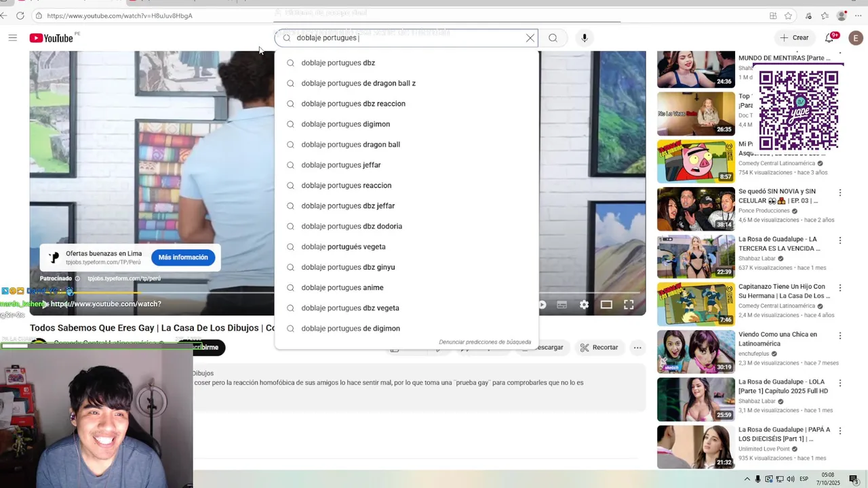Select suggestion doblaje portugues dragon ball
The image size is (868, 488).
point(406,144)
